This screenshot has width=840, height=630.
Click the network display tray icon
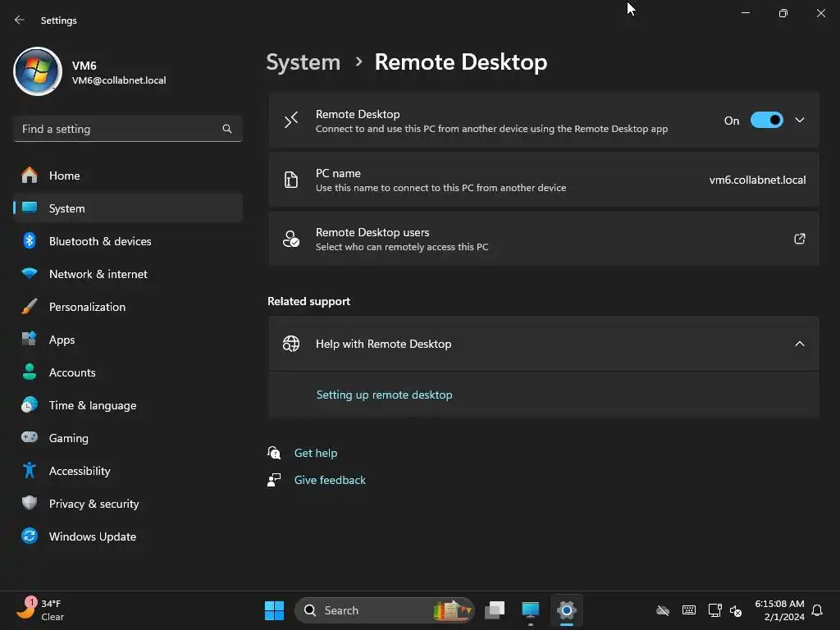pos(714,610)
